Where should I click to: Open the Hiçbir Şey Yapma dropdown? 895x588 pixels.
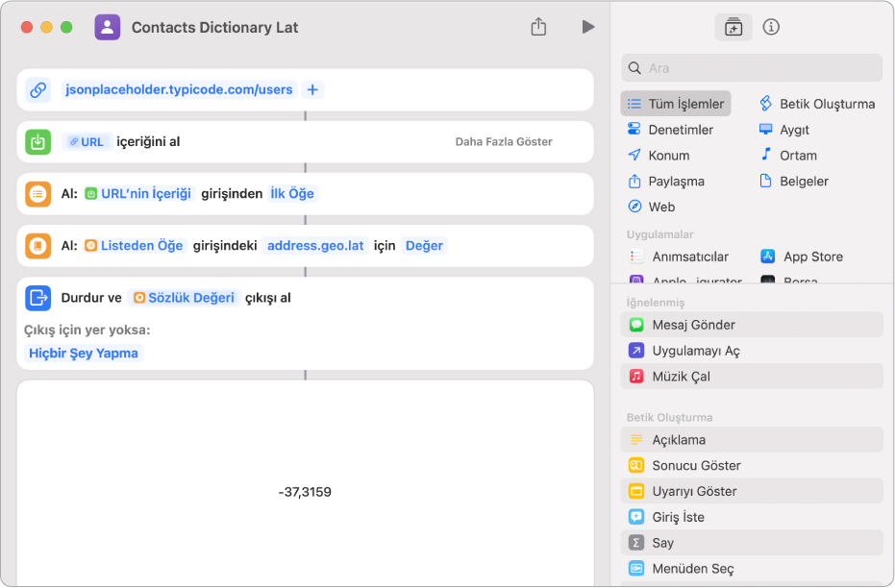click(84, 353)
